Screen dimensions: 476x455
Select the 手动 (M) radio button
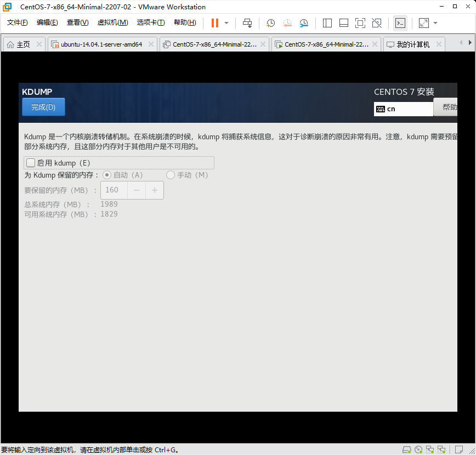click(171, 175)
